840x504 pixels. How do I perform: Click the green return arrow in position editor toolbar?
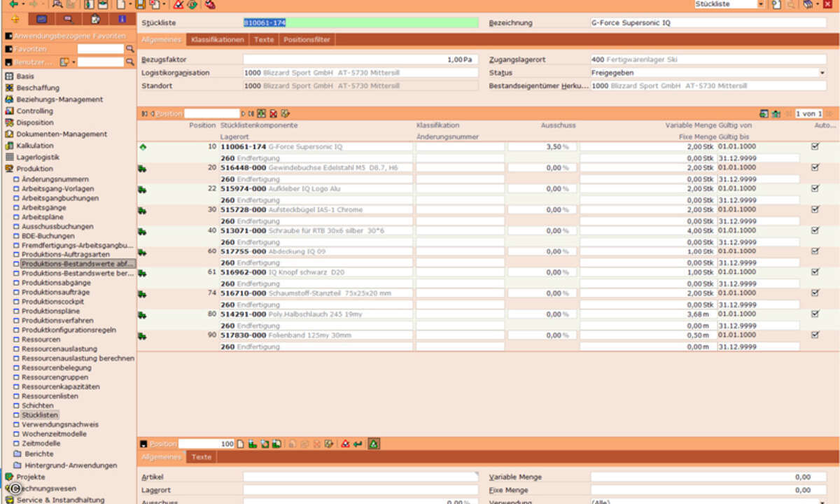tap(358, 444)
